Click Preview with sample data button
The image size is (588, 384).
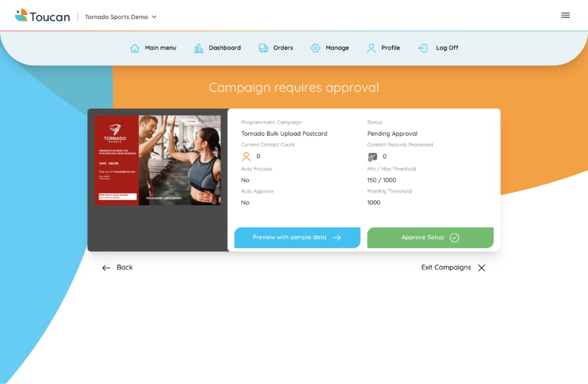point(297,238)
